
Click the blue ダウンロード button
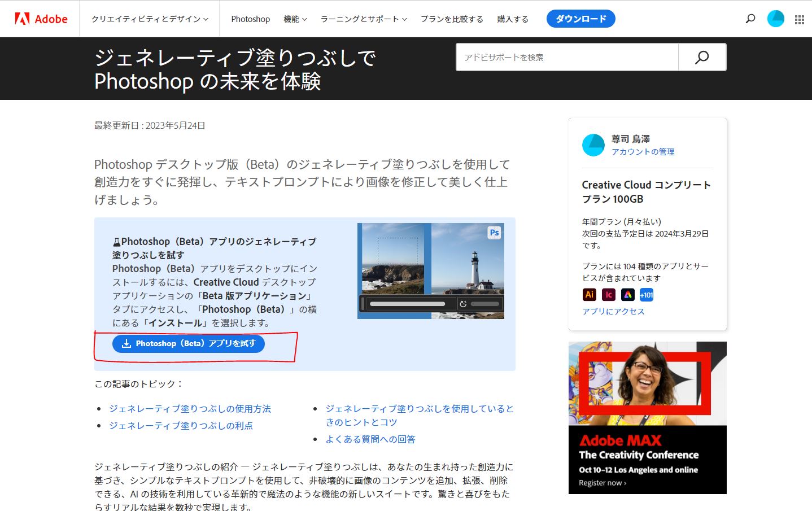click(581, 19)
